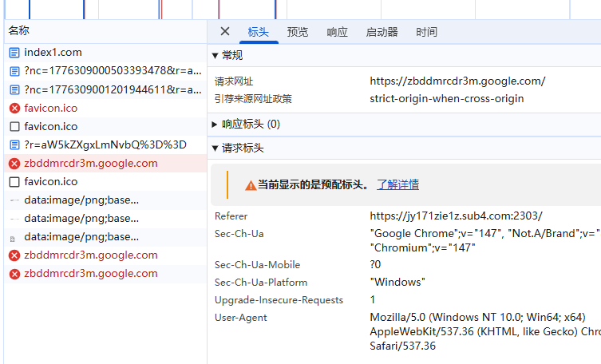Click document icon of ?nc=1776309001201944611 request

click(14, 89)
